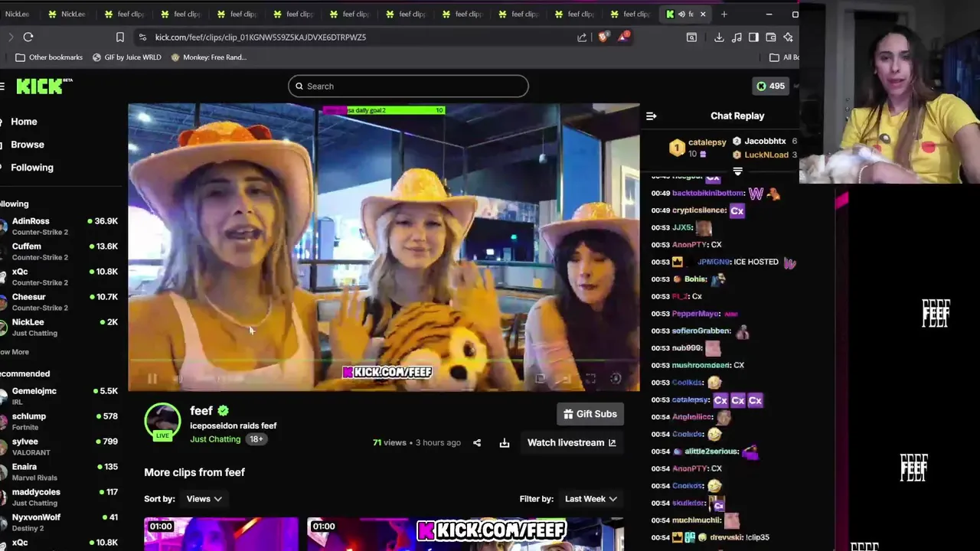Expand the chat leaderboard with the chevron

tap(737, 171)
